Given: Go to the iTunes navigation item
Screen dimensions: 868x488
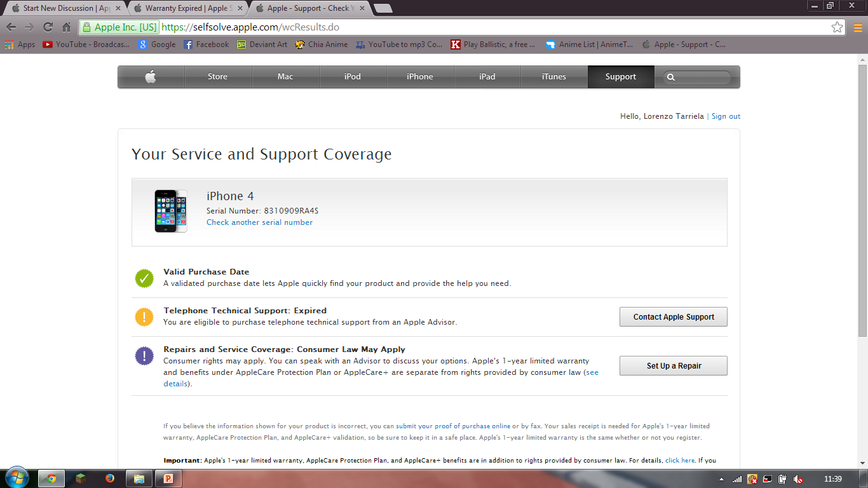Looking at the screenshot, I should click(554, 77).
